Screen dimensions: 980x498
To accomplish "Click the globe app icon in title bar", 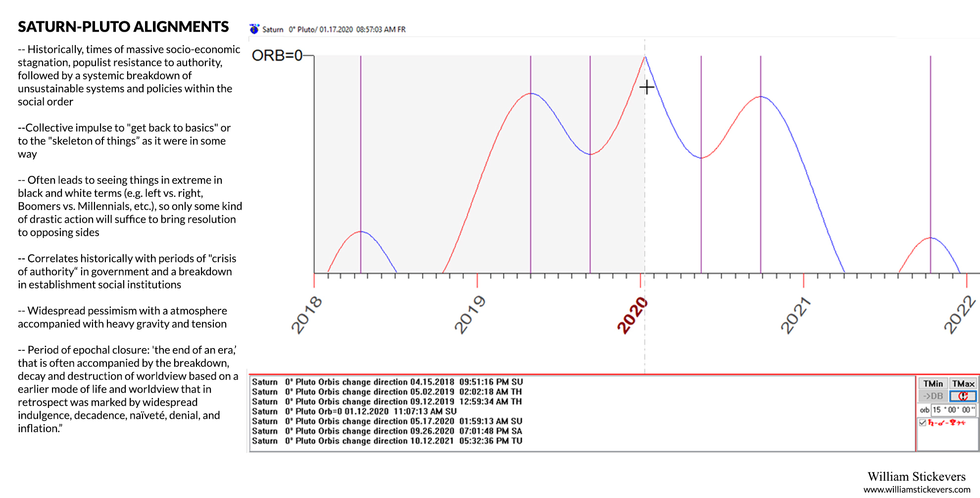I will point(254,29).
